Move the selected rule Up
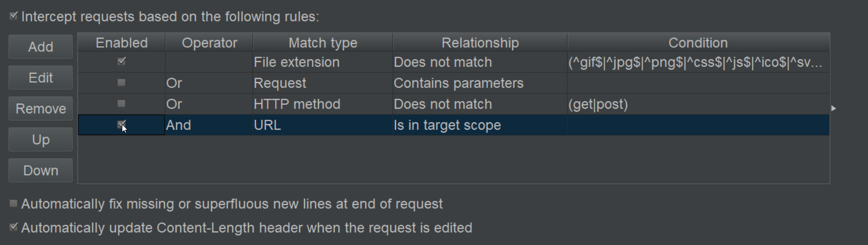The width and height of the screenshot is (868, 245). click(x=41, y=140)
